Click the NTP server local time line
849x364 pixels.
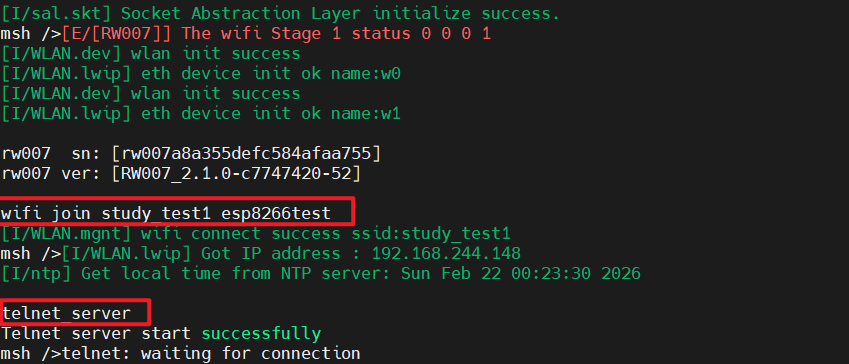[321, 273]
